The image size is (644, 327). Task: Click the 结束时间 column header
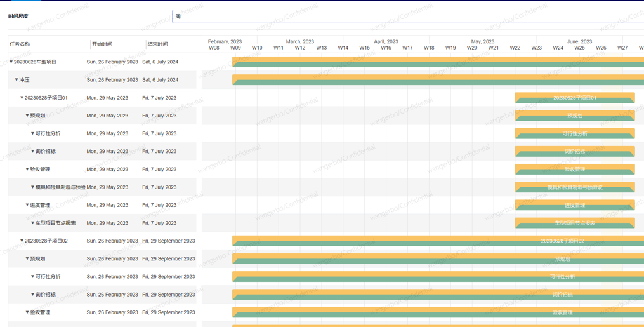158,44
